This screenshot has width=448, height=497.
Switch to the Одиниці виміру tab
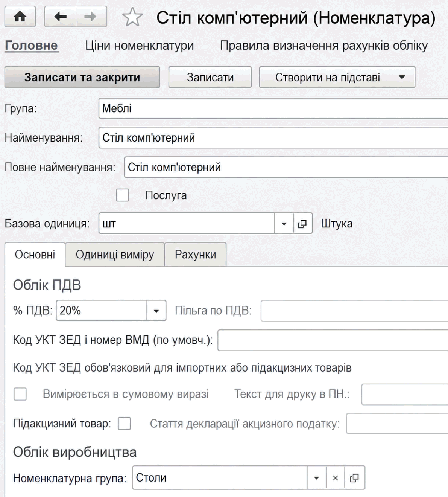pyautogui.click(x=115, y=255)
